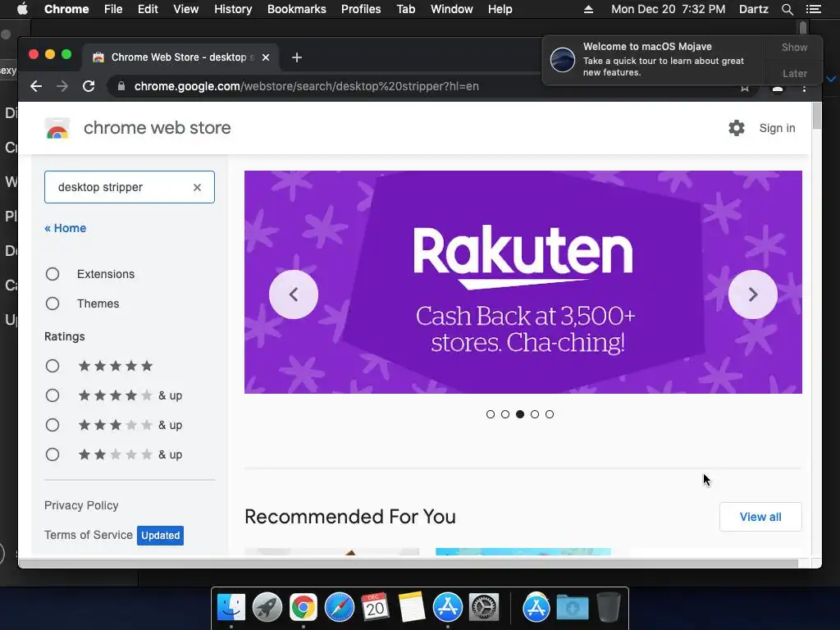
Task: Select the five-star rating filter
Action: pyautogui.click(x=52, y=367)
